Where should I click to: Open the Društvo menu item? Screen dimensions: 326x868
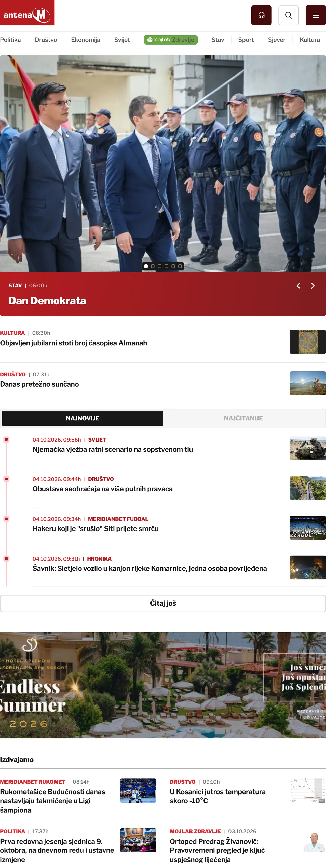[x=46, y=40]
